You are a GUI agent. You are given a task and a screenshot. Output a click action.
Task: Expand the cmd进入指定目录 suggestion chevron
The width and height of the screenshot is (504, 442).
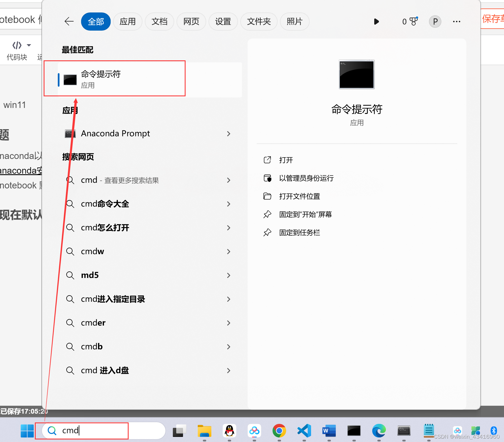tap(229, 299)
